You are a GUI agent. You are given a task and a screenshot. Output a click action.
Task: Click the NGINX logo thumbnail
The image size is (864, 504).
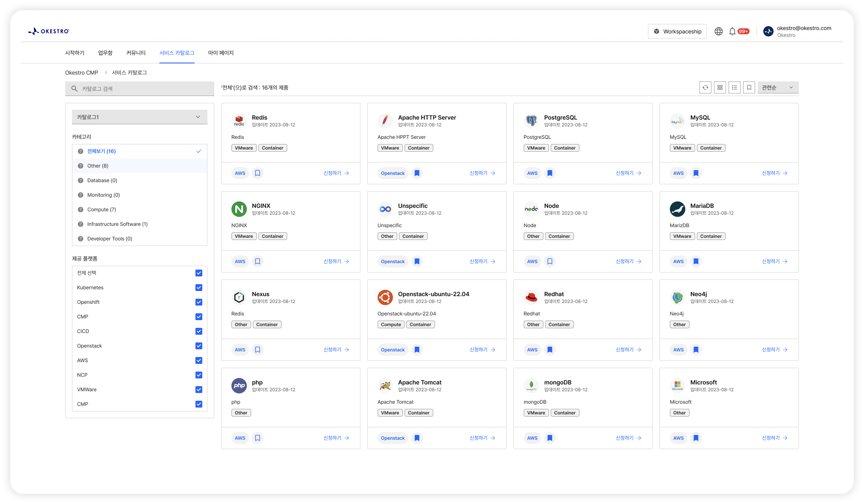point(239,209)
